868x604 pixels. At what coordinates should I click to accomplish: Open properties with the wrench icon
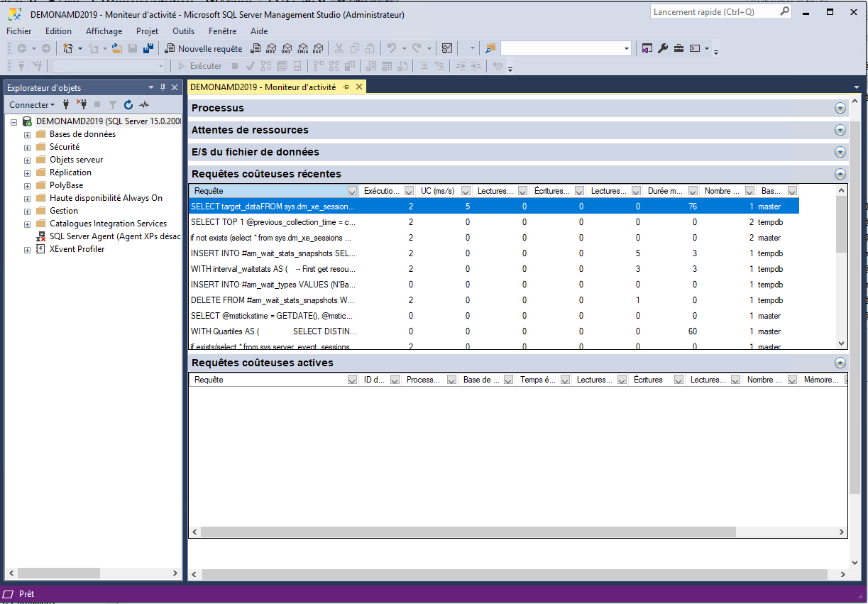(663, 48)
